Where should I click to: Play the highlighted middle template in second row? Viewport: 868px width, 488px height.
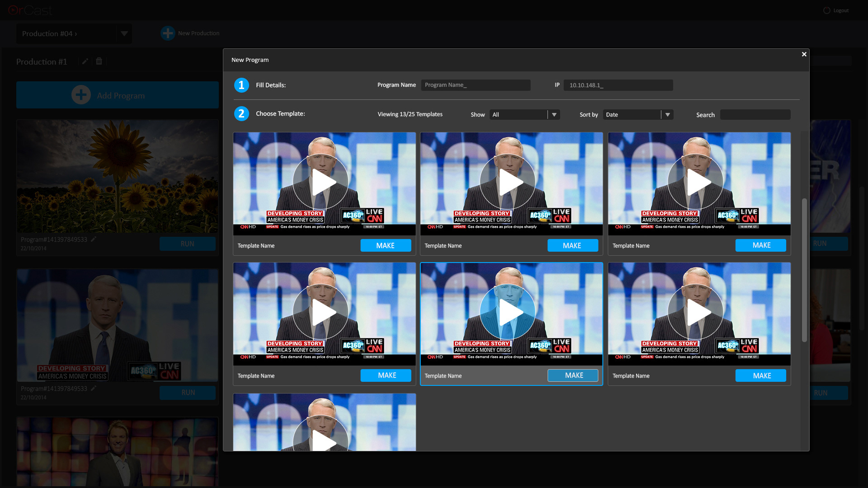[x=508, y=312]
